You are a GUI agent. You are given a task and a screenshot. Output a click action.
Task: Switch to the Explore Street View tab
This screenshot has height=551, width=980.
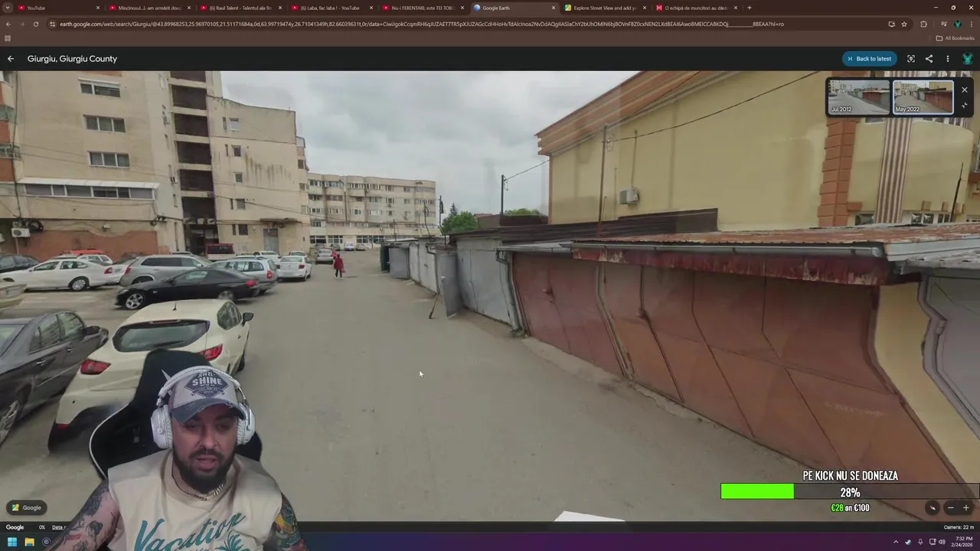click(x=604, y=8)
